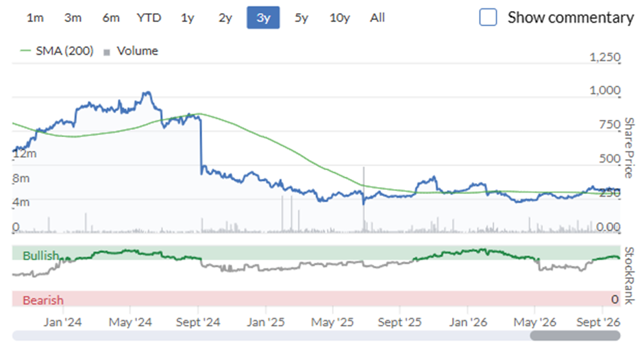Screen dimensions: 644x349
Task: Click the 8m volume axis label
Action: tap(21, 178)
